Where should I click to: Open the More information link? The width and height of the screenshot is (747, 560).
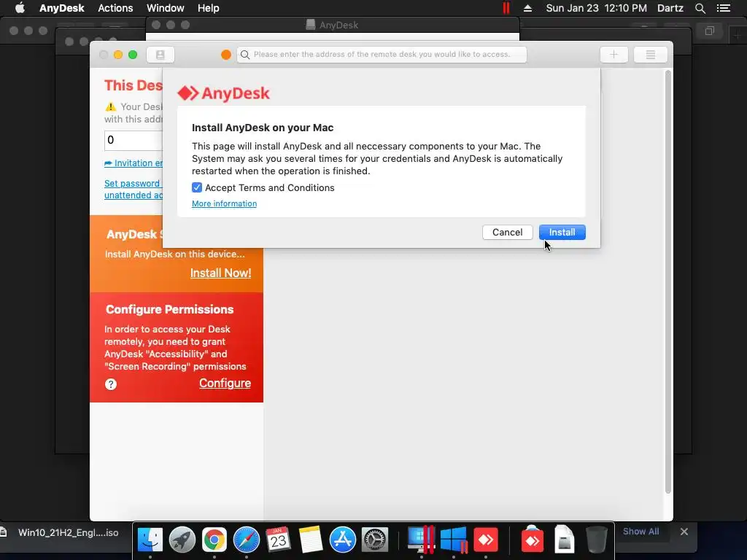pyautogui.click(x=225, y=203)
